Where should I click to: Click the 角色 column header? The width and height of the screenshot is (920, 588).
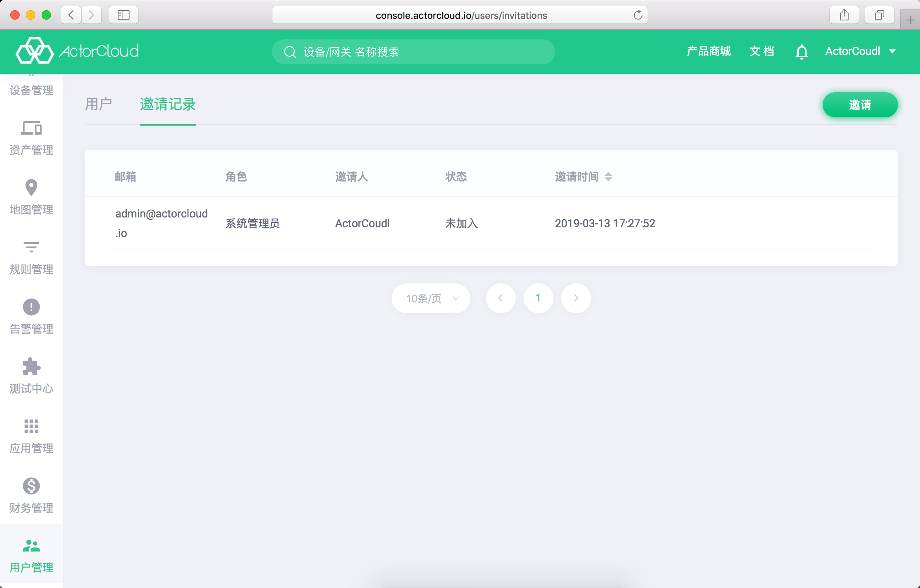coord(236,177)
